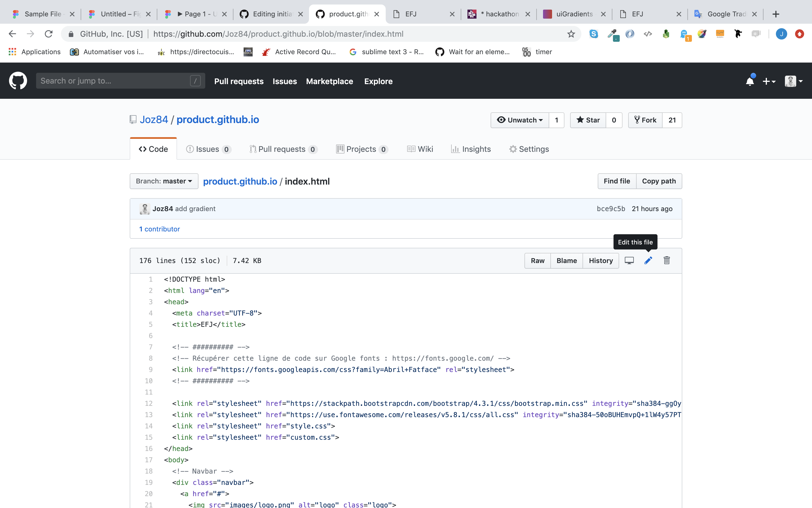
Task: Expand the plus create-new dropdown in header
Action: (769, 81)
